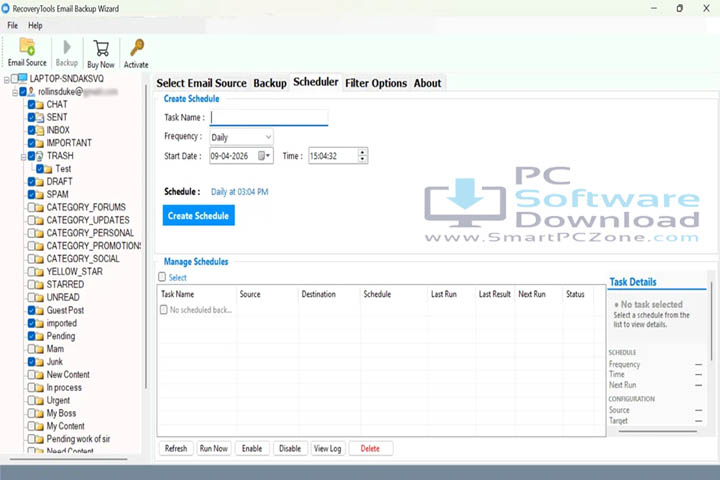Open the Buy Now cart icon

coord(101,48)
